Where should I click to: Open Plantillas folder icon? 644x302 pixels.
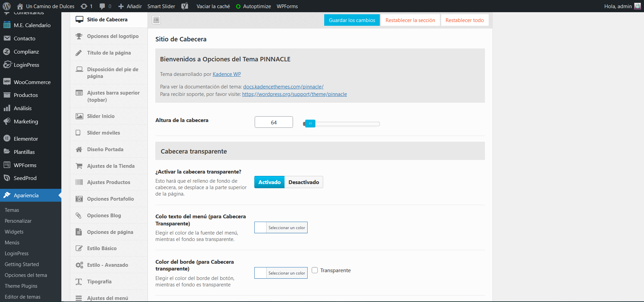[x=7, y=152]
